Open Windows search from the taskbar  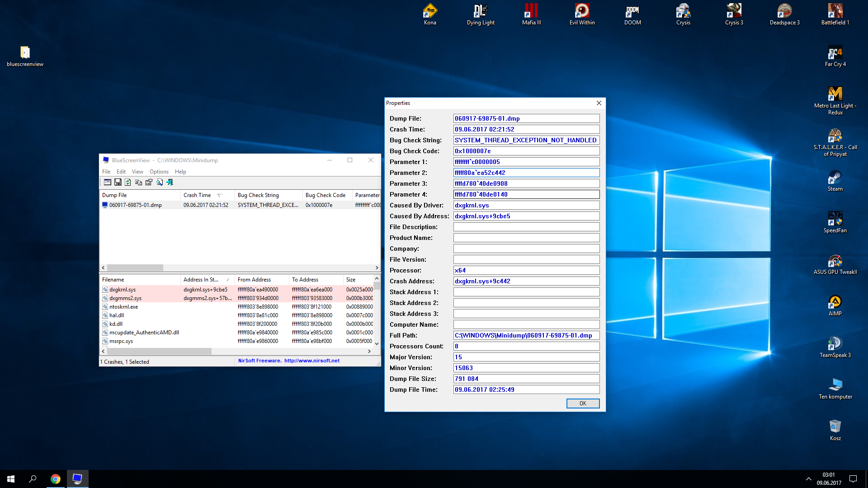[x=33, y=479]
